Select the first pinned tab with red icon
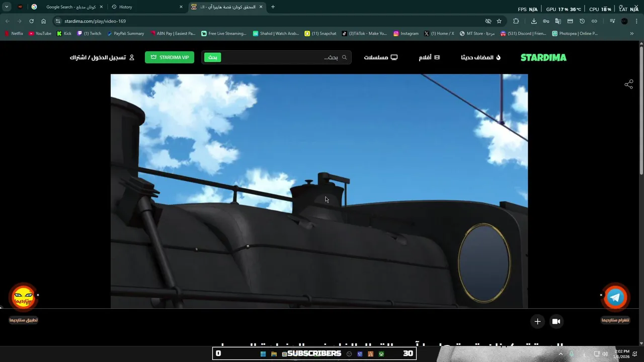The width and height of the screenshot is (644, 362). pyautogui.click(x=20, y=7)
